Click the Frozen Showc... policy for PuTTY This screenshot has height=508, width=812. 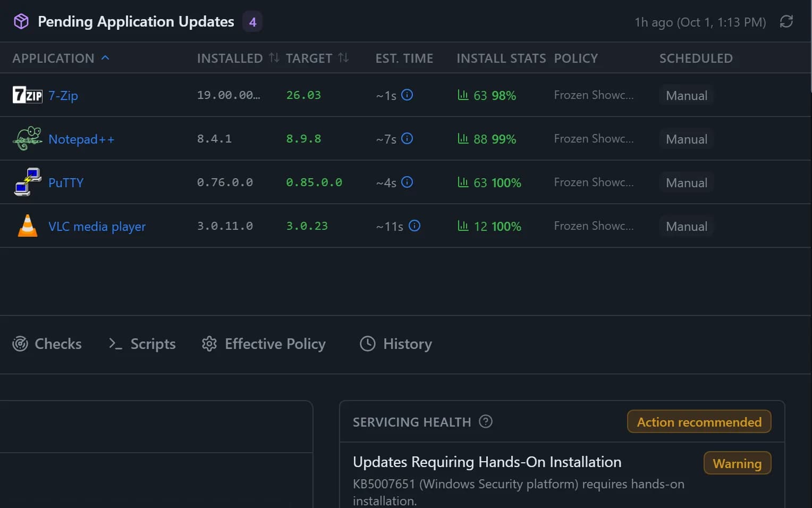tap(594, 182)
